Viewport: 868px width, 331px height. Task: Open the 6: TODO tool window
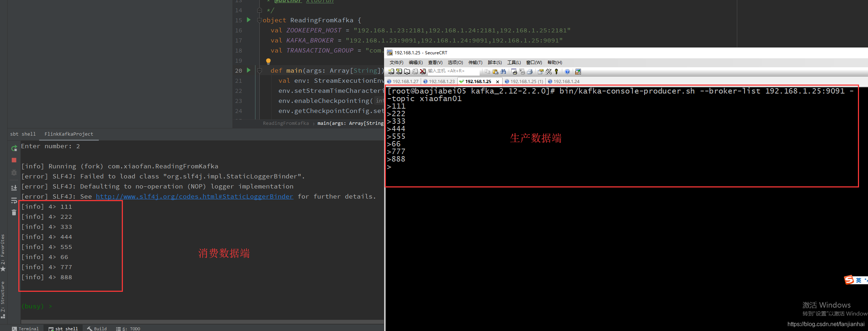(x=128, y=328)
